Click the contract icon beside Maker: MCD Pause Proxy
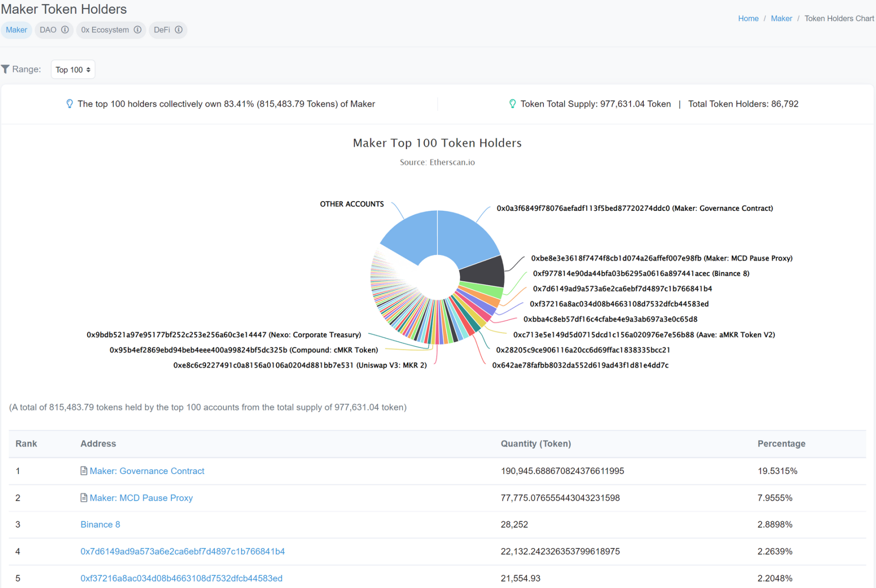Viewport: 876px width, 588px height. pos(84,497)
